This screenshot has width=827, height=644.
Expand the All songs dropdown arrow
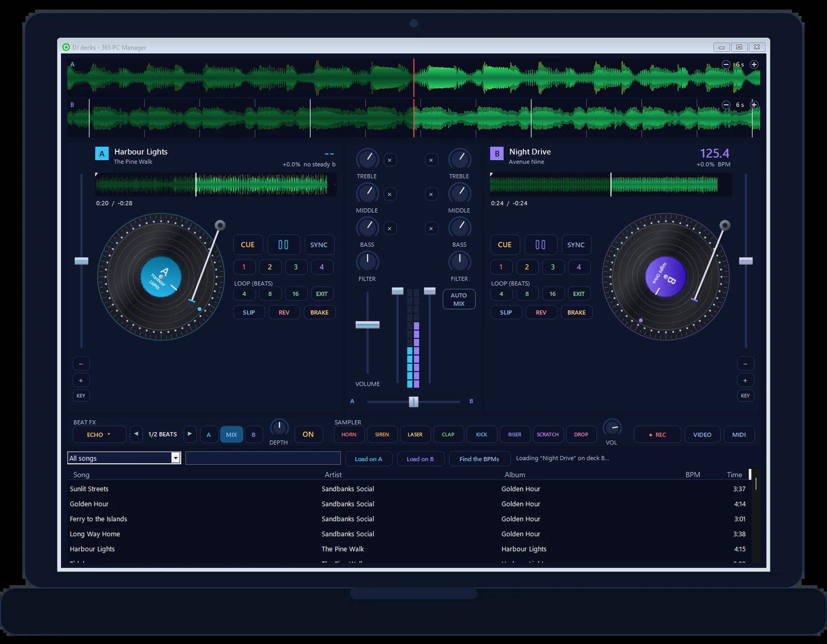pyautogui.click(x=175, y=458)
